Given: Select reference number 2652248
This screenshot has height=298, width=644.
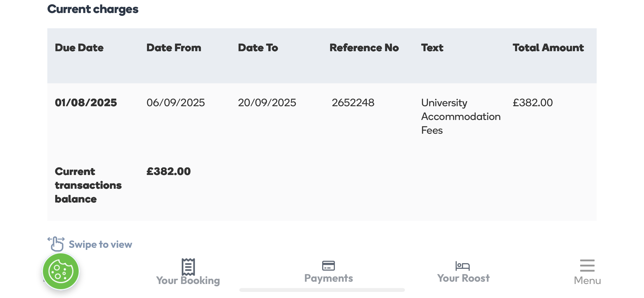Looking at the screenshot, I should [353, 103].
